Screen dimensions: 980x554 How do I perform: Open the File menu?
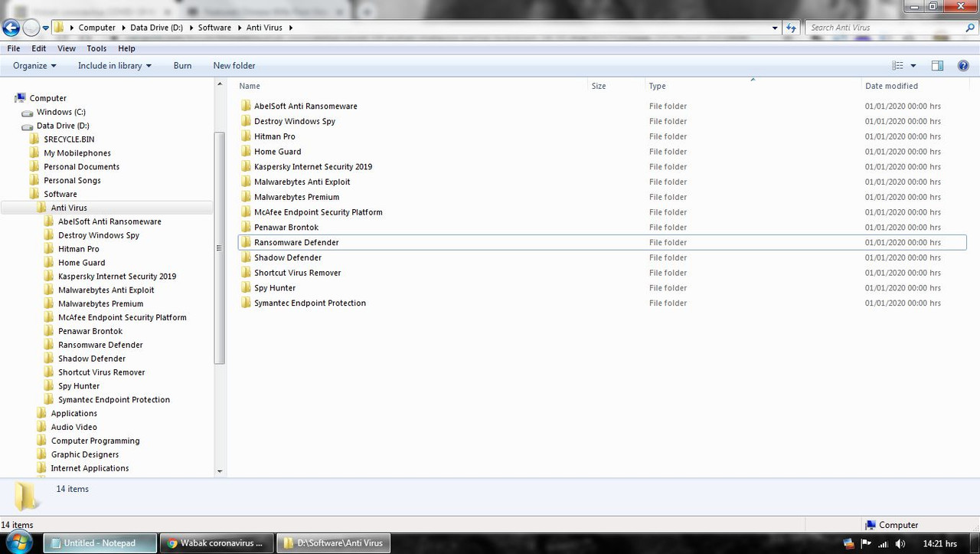click(14, 48)
